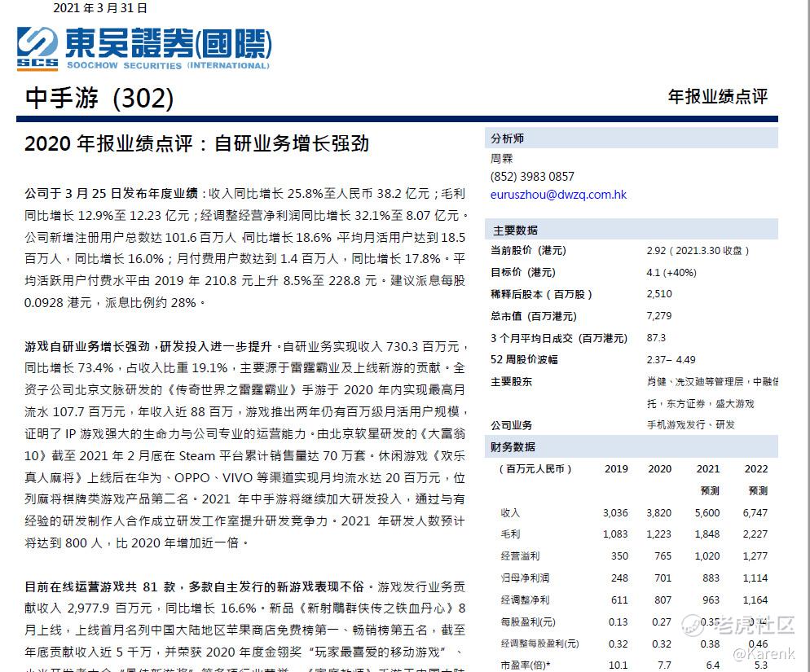Click the 2020 column header
Screen dimensions: 810x672
(x=660, y=469)
